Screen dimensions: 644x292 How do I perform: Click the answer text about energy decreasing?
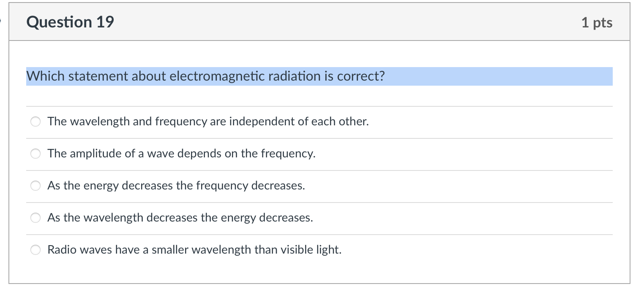coord(176,186)
